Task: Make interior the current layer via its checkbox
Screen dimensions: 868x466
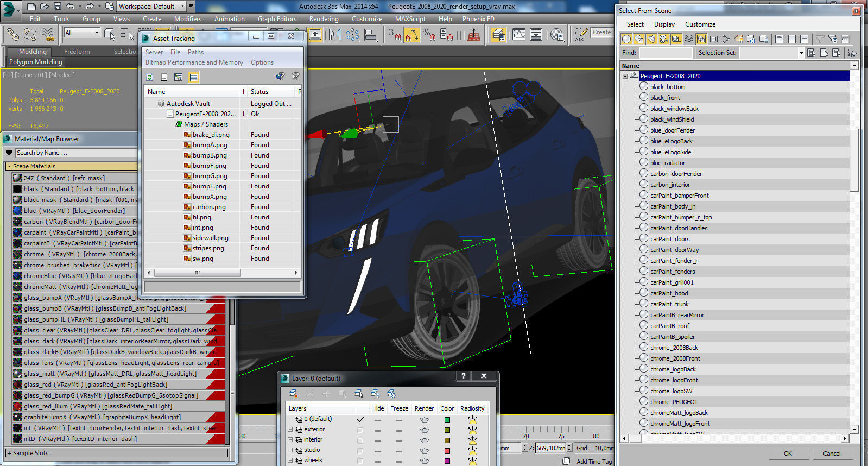Action: [360, 440]
